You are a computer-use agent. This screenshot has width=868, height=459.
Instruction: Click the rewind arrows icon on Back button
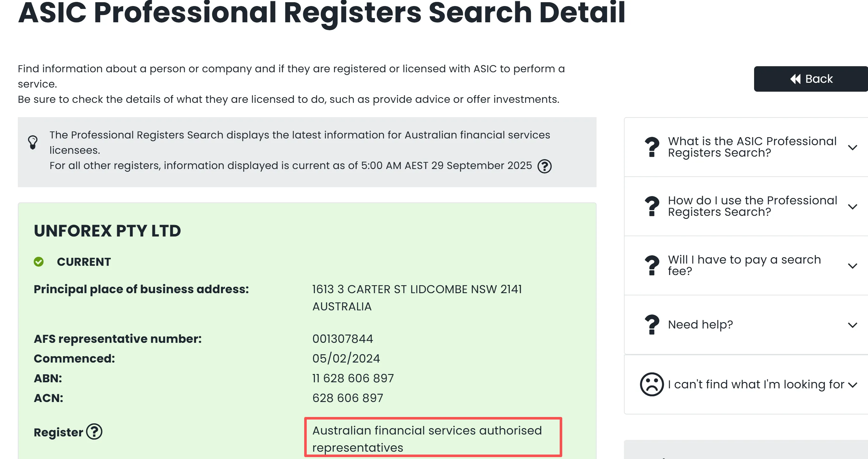click(795, 79)
